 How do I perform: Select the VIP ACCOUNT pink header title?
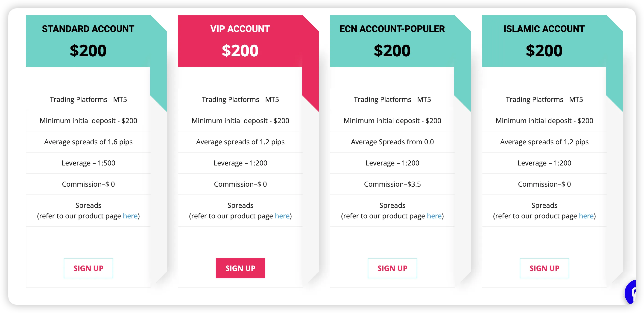240,29
